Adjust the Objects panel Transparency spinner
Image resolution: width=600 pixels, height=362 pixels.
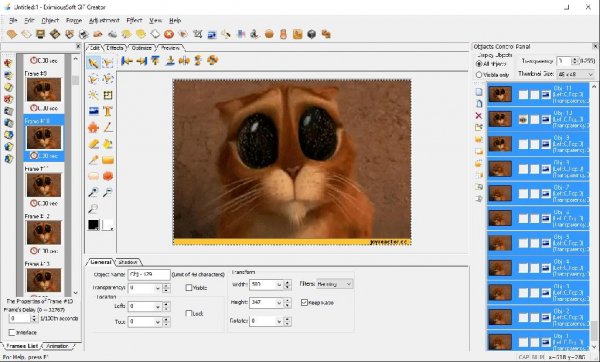(574, 61)
